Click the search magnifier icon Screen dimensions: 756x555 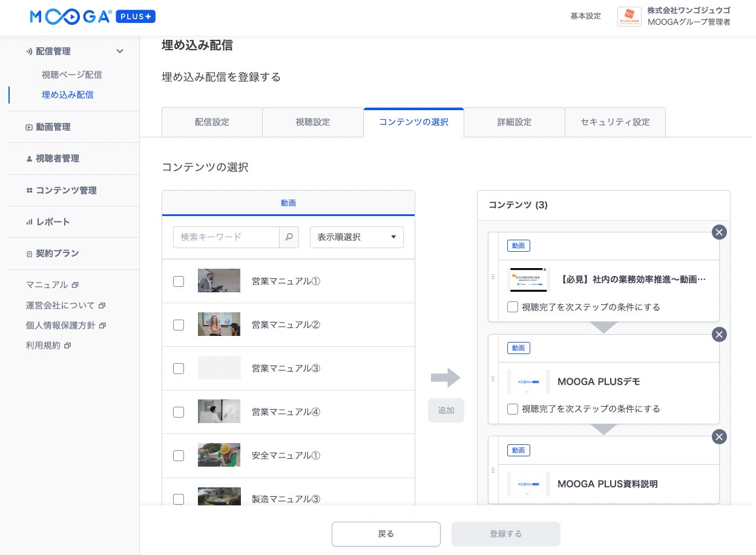point(289,237)
